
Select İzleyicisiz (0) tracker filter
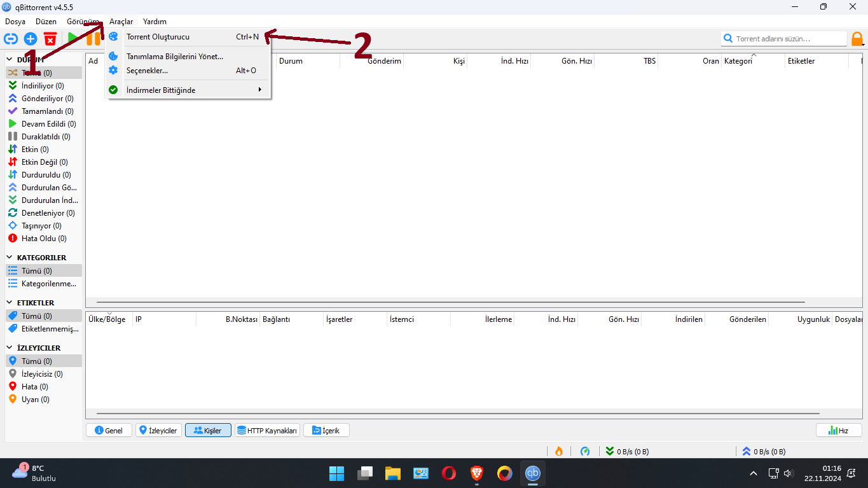tap(43, 374)
